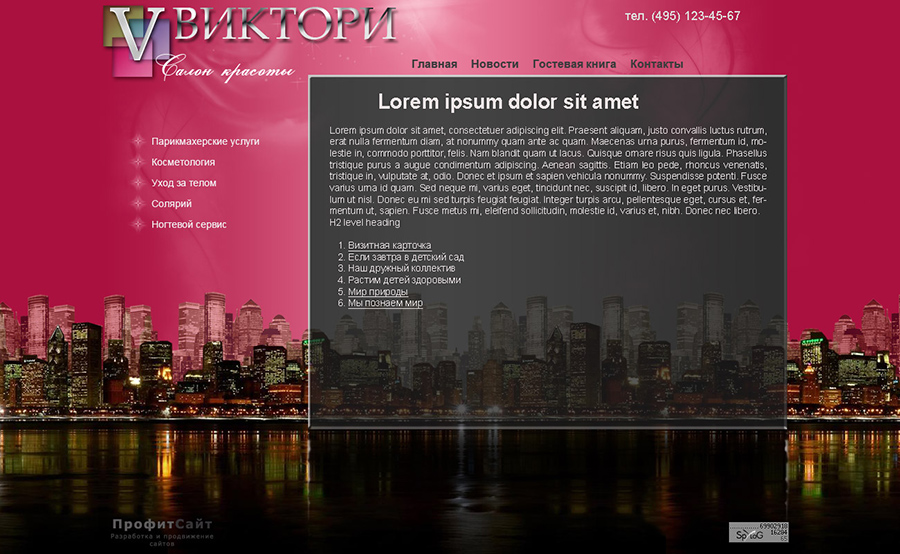Open the Мы познаем мир link

tap(385, 303)
